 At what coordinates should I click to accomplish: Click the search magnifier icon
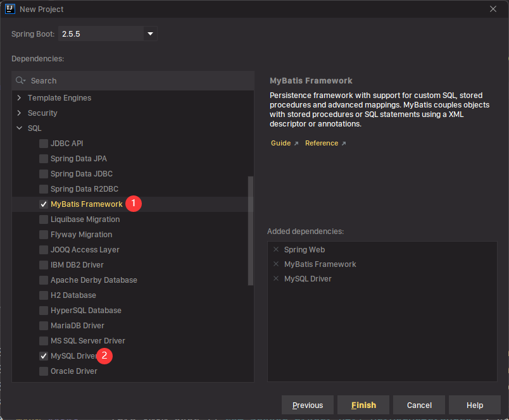pyautogui.click(x=20, y=80)
